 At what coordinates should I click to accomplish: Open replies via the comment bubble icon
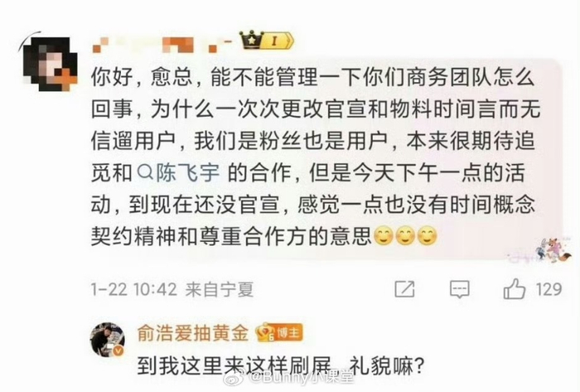[459, 289]
